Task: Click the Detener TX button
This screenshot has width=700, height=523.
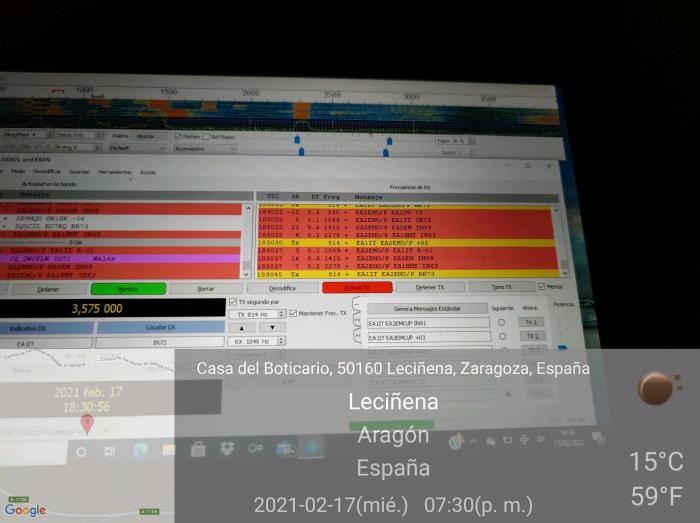Action: coord(430,287)
